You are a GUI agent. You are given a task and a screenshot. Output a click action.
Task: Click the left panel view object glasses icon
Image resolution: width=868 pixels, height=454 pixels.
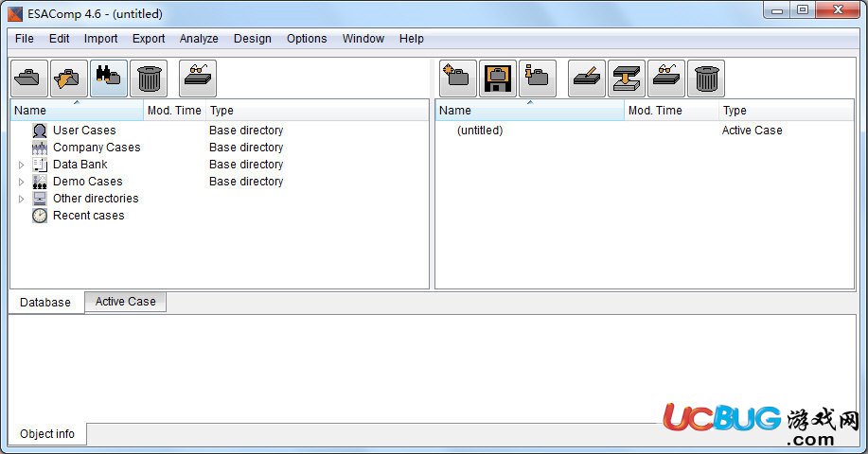[198, 79]
